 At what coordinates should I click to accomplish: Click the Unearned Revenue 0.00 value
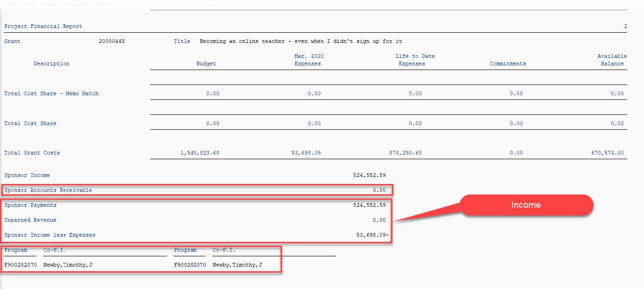(379, 220)
